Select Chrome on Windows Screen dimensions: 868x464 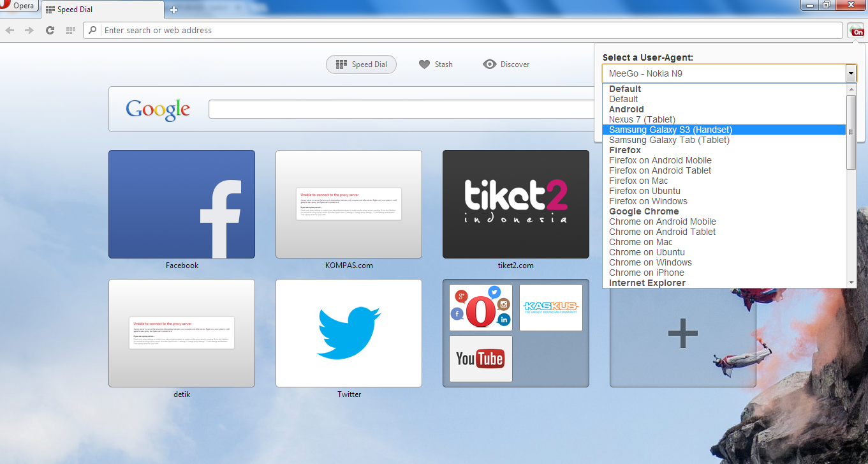(x=724, y=262)
